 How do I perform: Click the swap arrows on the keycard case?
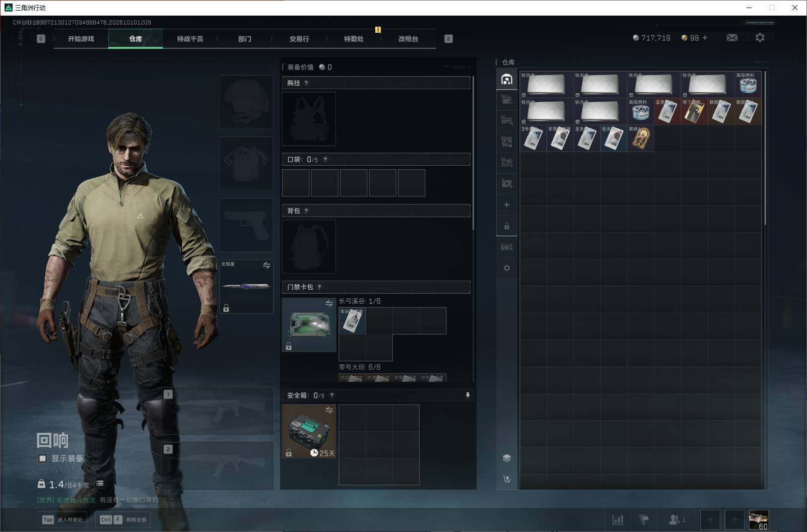click(329, 303)
